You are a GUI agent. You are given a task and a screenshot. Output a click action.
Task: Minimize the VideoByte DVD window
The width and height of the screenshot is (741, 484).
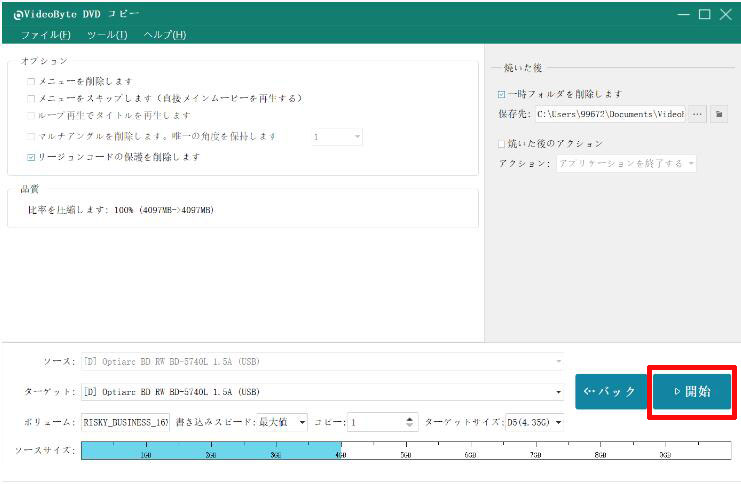[x=683, y=14]
